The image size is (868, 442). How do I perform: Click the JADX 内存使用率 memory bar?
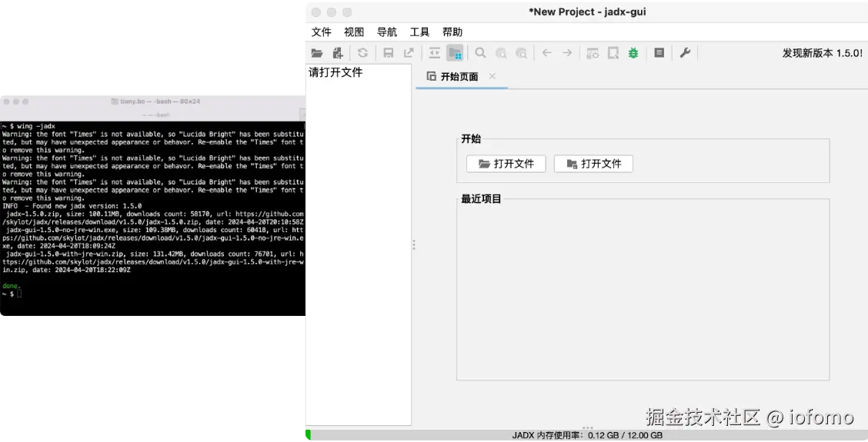[587, 435]
